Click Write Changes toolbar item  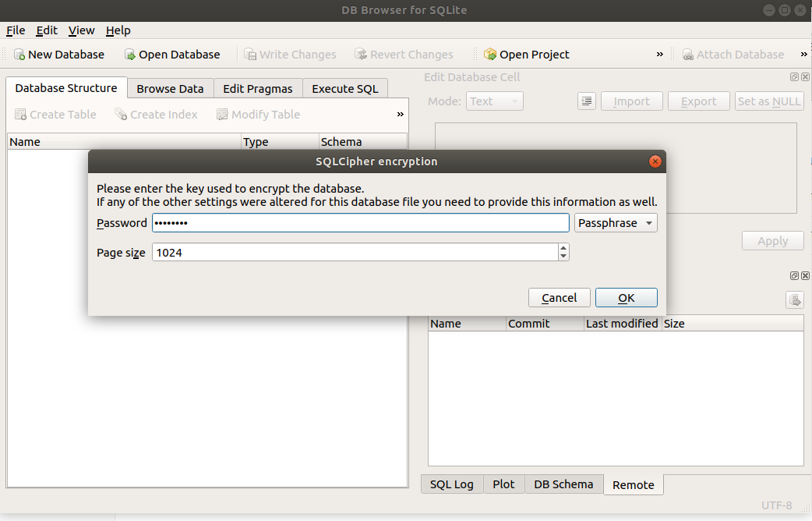290,55
